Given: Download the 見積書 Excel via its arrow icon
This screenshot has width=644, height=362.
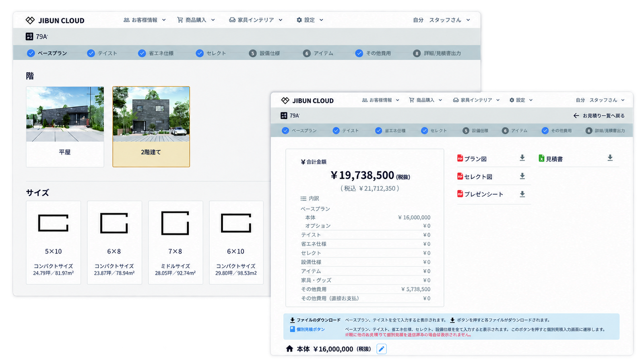Looking at the screenshot, I should coord(610,158).
